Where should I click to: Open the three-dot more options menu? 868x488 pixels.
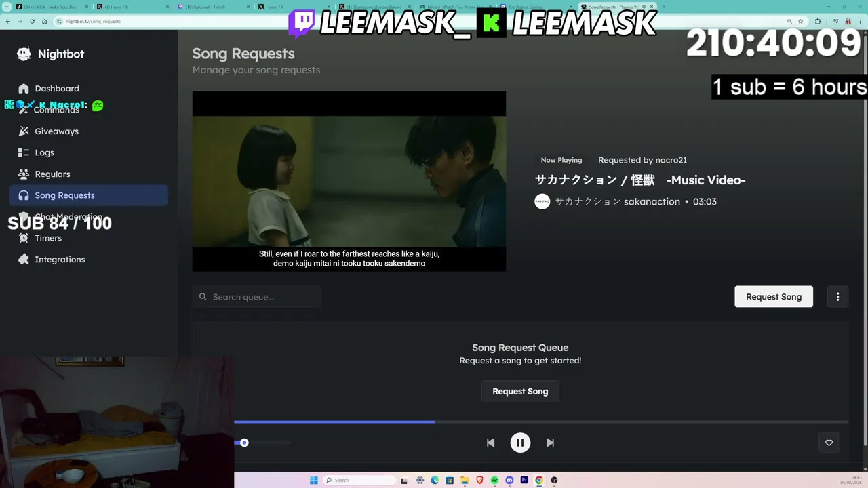837,296
